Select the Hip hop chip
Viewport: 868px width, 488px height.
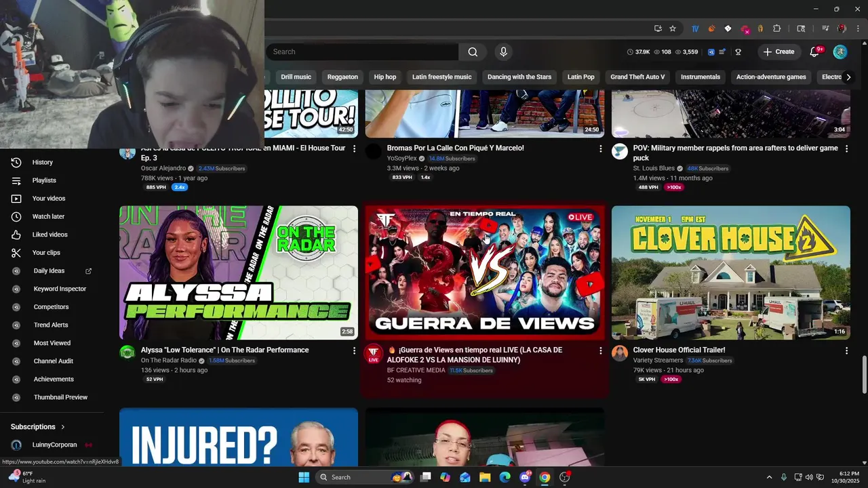pos(385,77)
